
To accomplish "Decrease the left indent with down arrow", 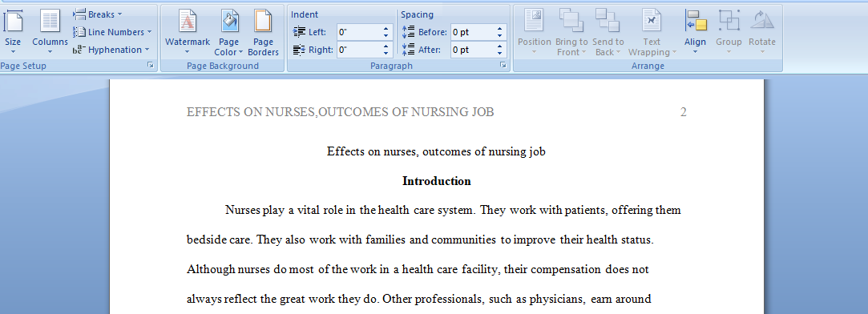I will (x=386, y=36).
